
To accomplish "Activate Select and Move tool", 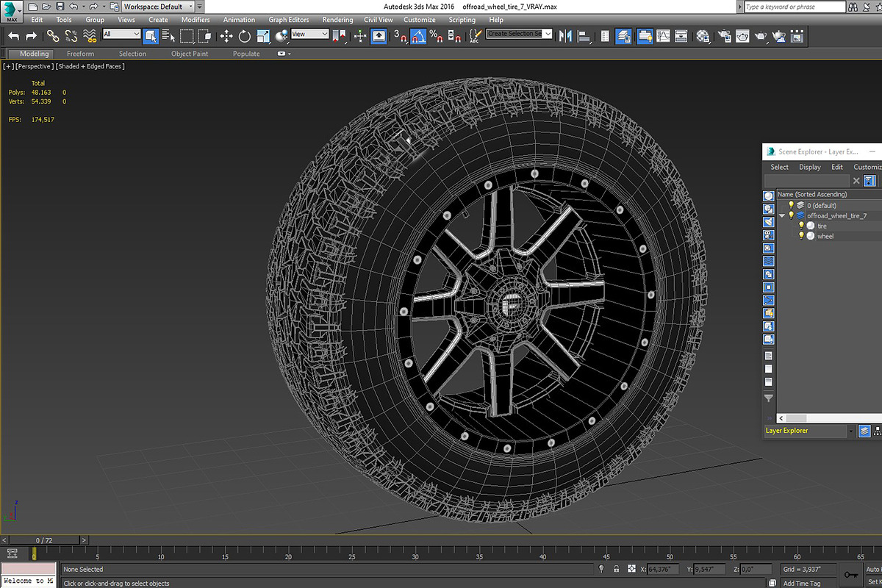I will (226, 35).
